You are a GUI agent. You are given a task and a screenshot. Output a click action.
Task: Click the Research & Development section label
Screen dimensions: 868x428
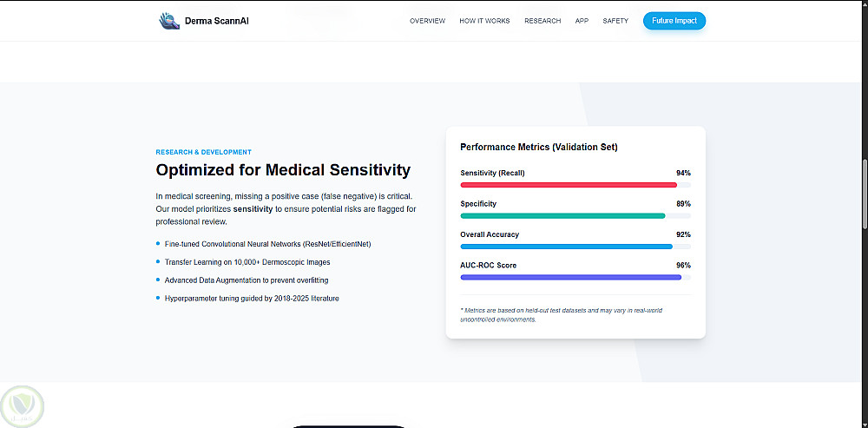coord(203,152)
